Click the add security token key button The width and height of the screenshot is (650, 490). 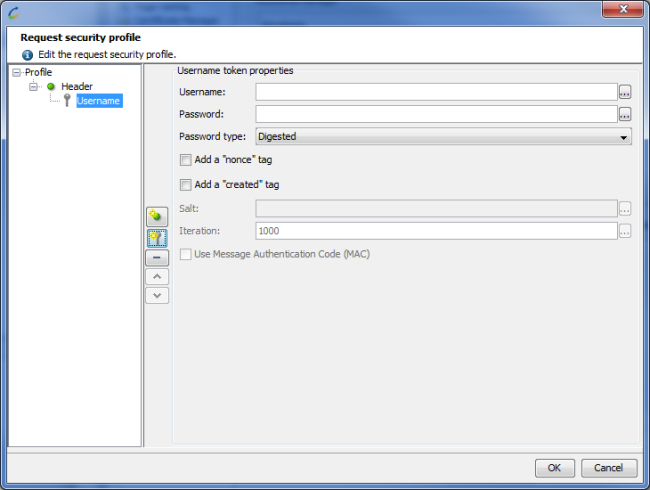point(158,237)
